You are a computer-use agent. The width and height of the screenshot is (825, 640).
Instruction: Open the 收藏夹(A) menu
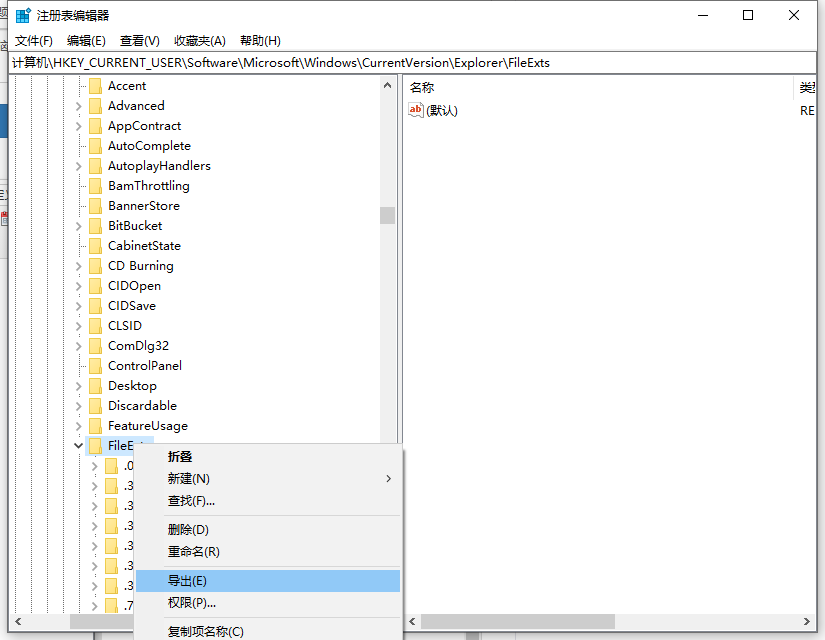pos(200,41)
